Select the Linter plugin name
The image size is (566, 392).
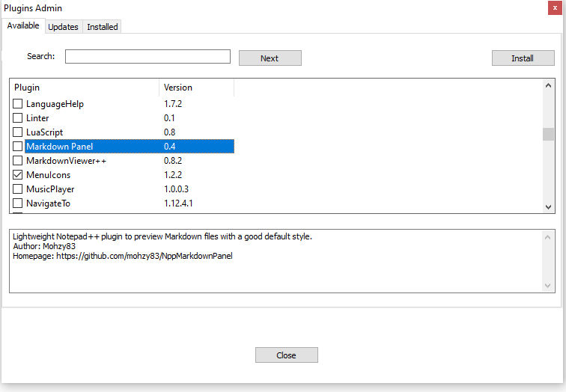37,118
